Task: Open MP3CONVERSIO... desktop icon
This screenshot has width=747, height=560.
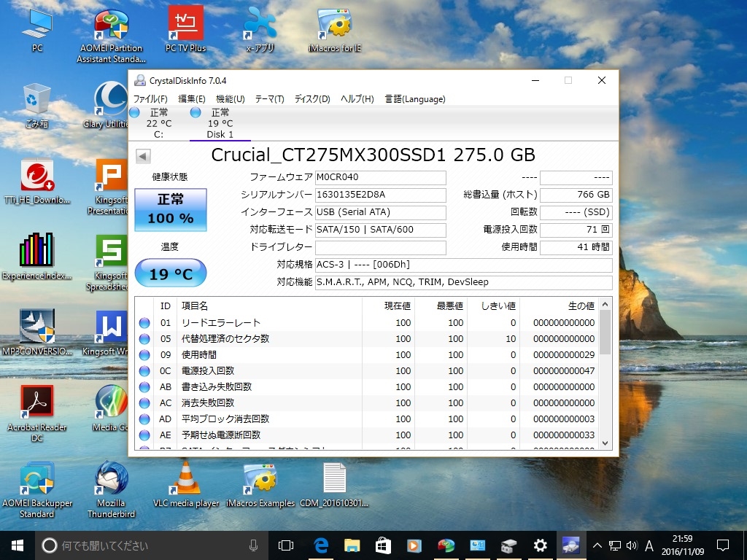Action: tap(36, 332)
